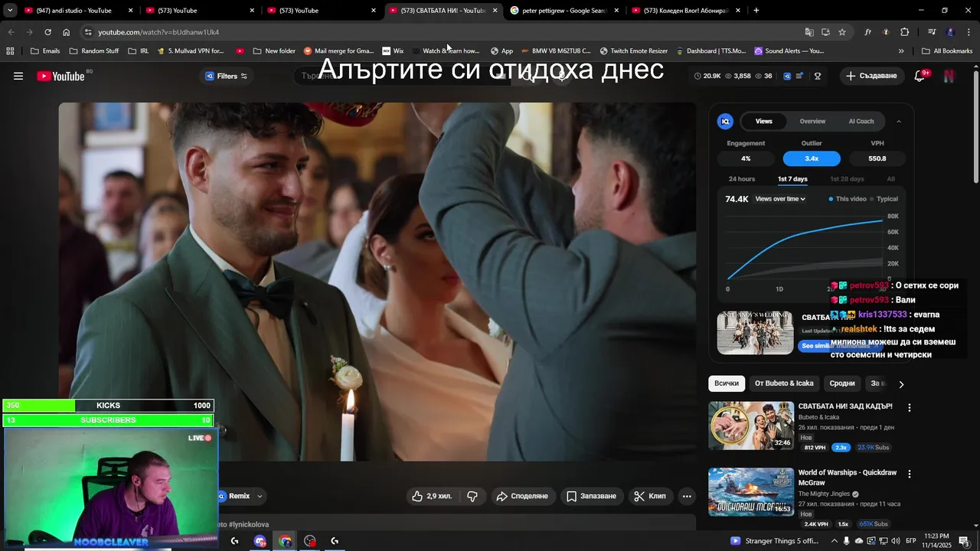Select the 1st 7 days range
980x551 pixels.
(x=792, y=179)
